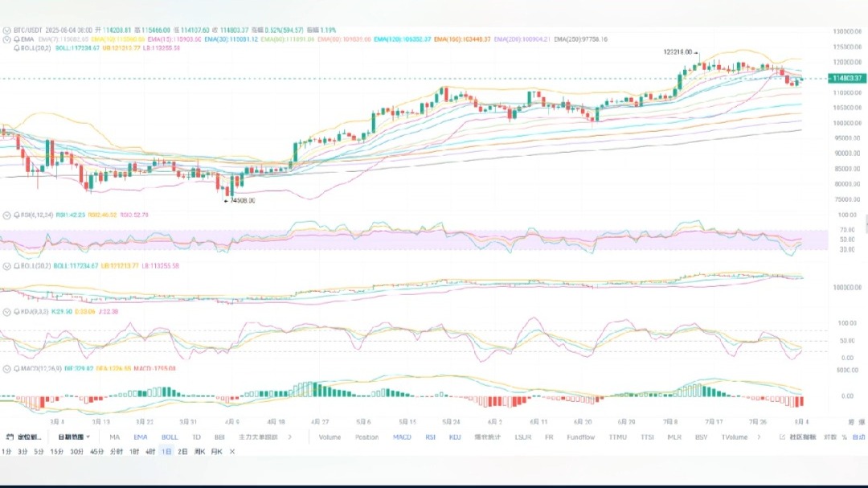
Task: Click the bell icon beside the EMA legend
Action: (x=17, y=39)
